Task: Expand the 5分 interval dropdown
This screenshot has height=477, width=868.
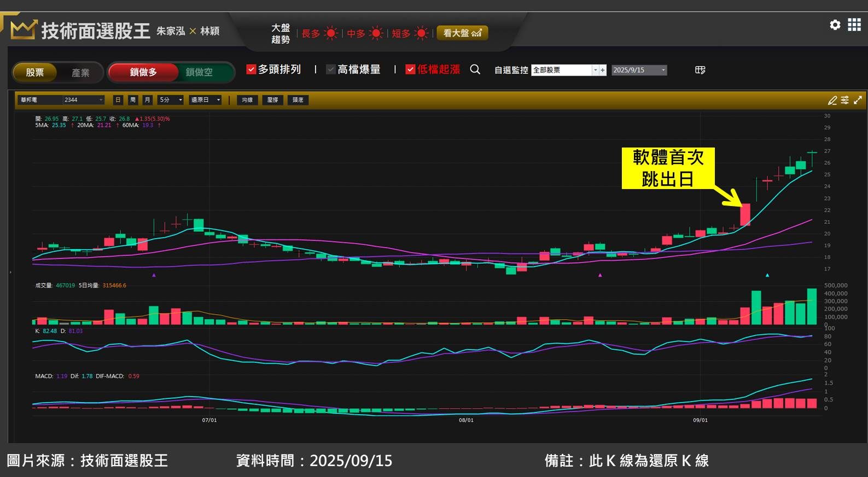Action: point(180,100)
